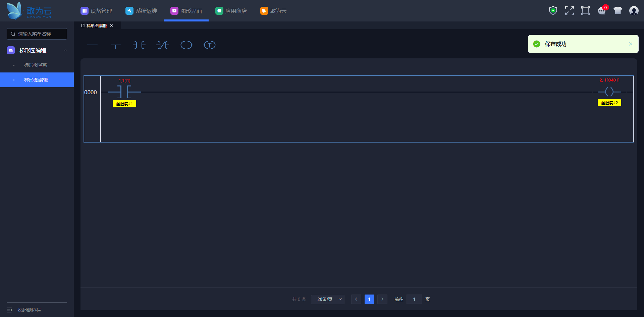Image resolution: width=644 pixels, height=317 pixels.
Task: Select page 1 in pagination
Action: 369,299
